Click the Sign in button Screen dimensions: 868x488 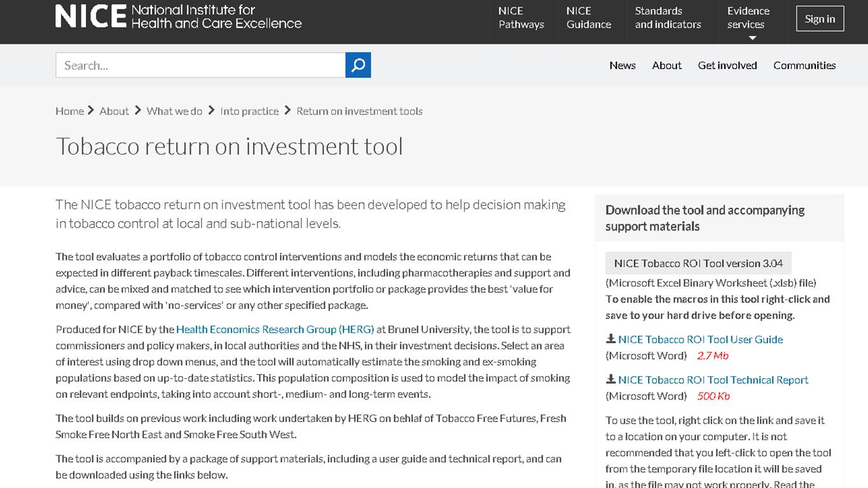(820, 18)
